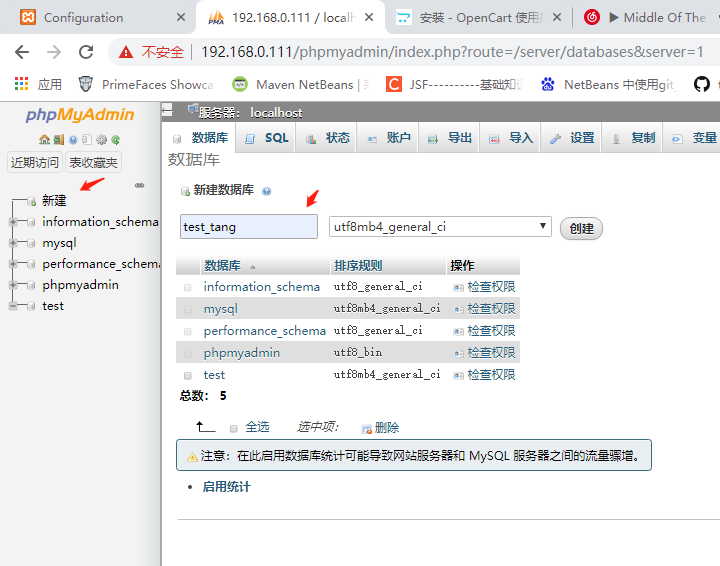Open the 数据库 tab

point(201,138)
